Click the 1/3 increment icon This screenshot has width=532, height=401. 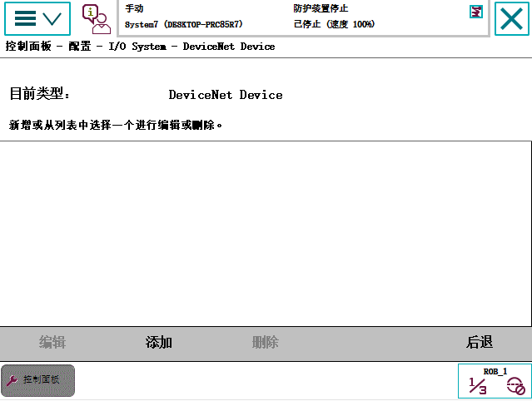pyautogui.click(x=478, y=386)
